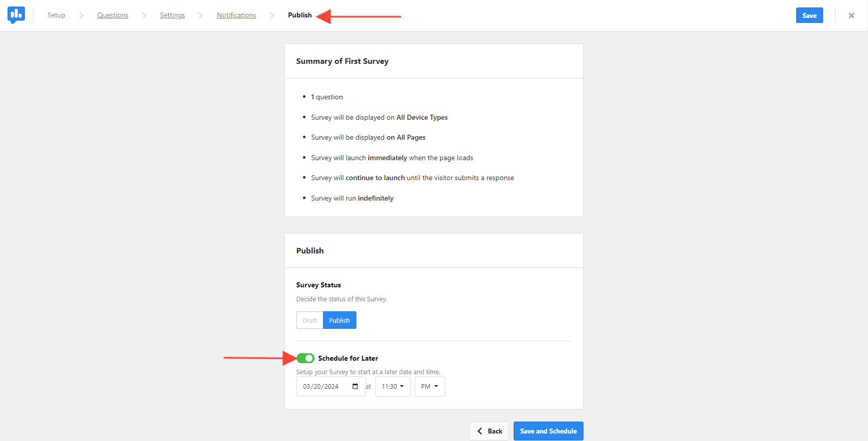The height and width of the screenshot is (441, 868).
Task: Click the chevron after Notifications breadcrumb
Action: point(272,15)
